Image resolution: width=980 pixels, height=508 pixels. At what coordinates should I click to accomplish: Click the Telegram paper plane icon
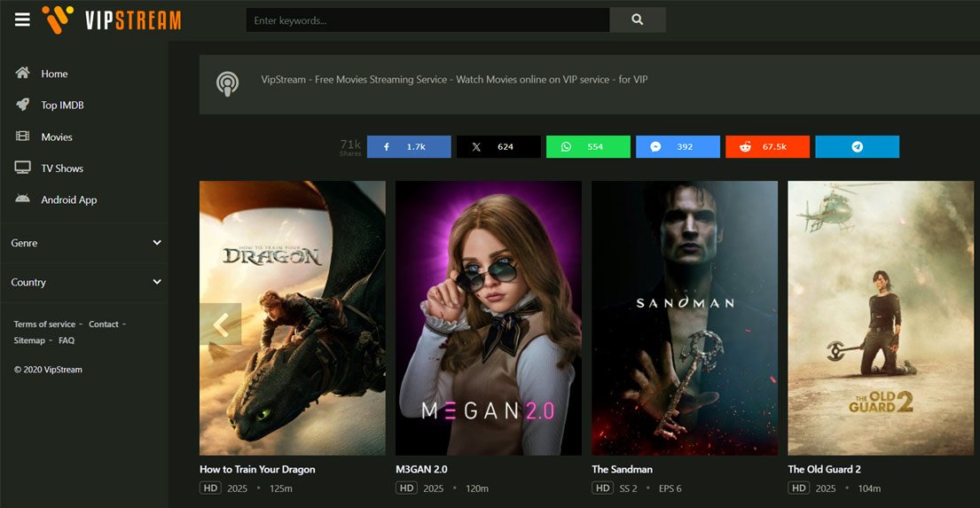858,147
